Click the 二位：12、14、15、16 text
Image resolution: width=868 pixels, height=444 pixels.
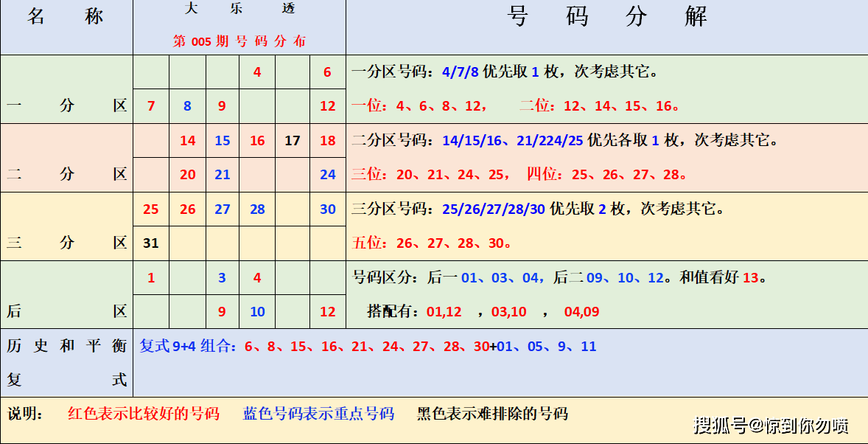(600, 106)
